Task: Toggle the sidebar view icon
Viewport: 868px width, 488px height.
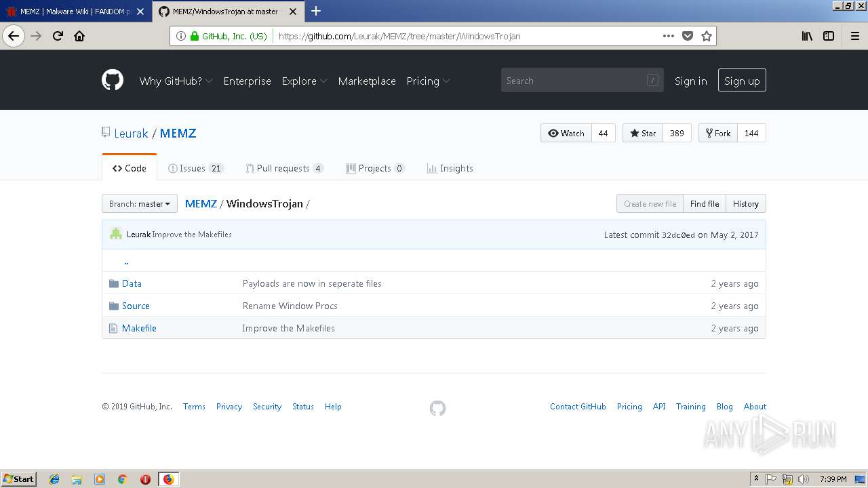Action: 829,36
